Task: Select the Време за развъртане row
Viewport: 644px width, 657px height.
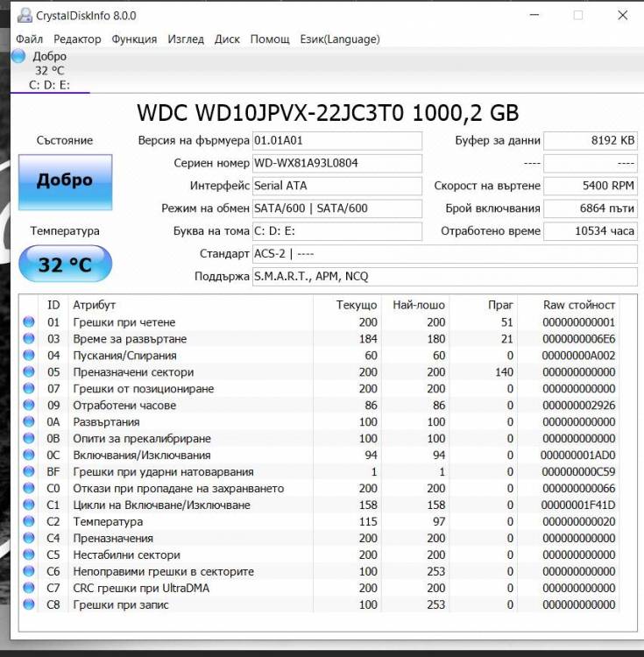Action: (x=320, y=338)
